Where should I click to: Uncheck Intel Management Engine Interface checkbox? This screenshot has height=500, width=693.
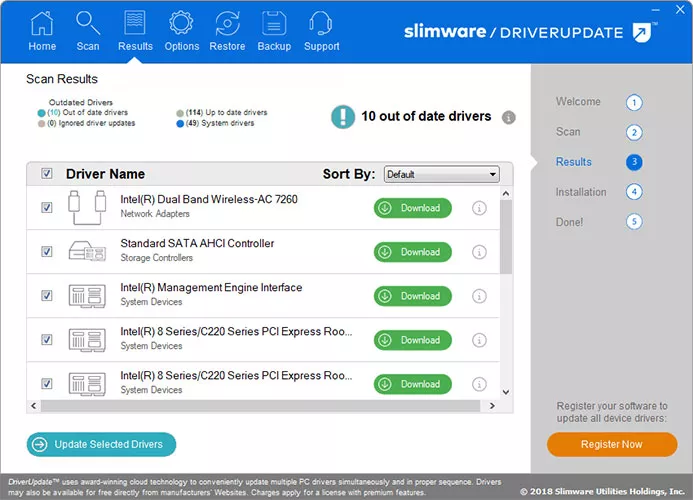(x=46, y=295)
